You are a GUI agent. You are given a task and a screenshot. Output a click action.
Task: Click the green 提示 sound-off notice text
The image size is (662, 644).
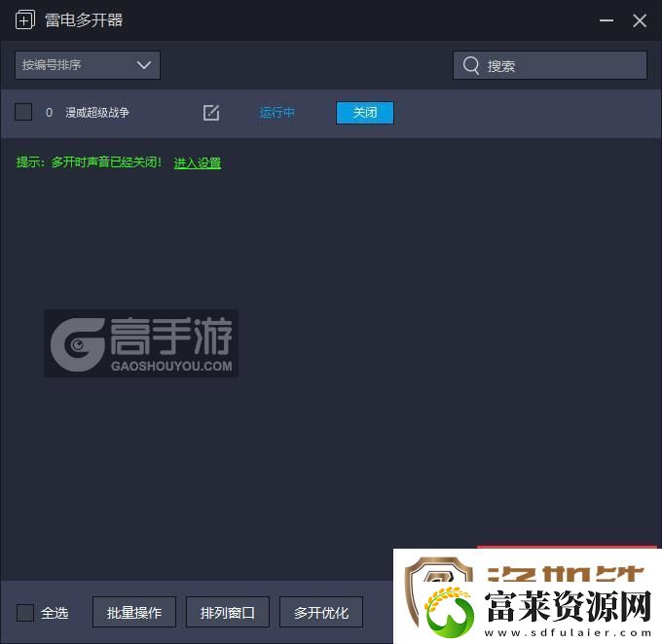89,162
